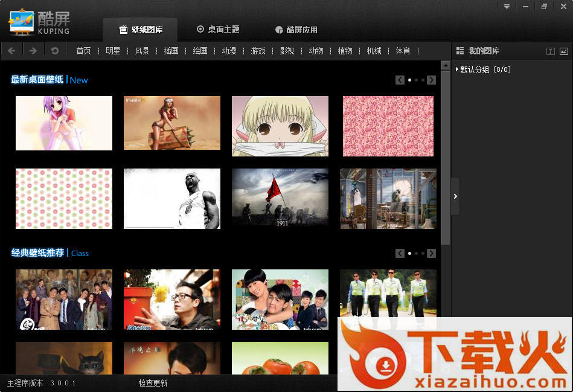Select the 壁纸图库 tab

tap(141, 30)
